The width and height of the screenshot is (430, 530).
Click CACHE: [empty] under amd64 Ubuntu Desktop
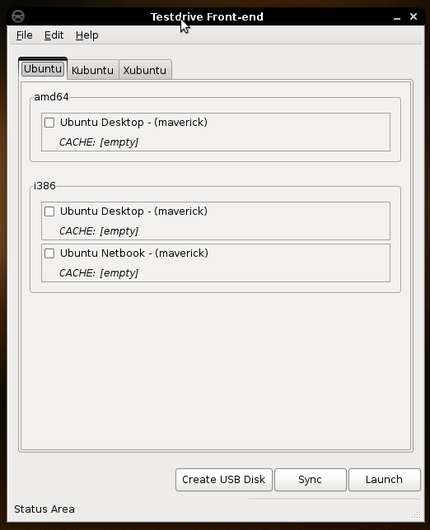pyautogui.click(x=99, y=142)
